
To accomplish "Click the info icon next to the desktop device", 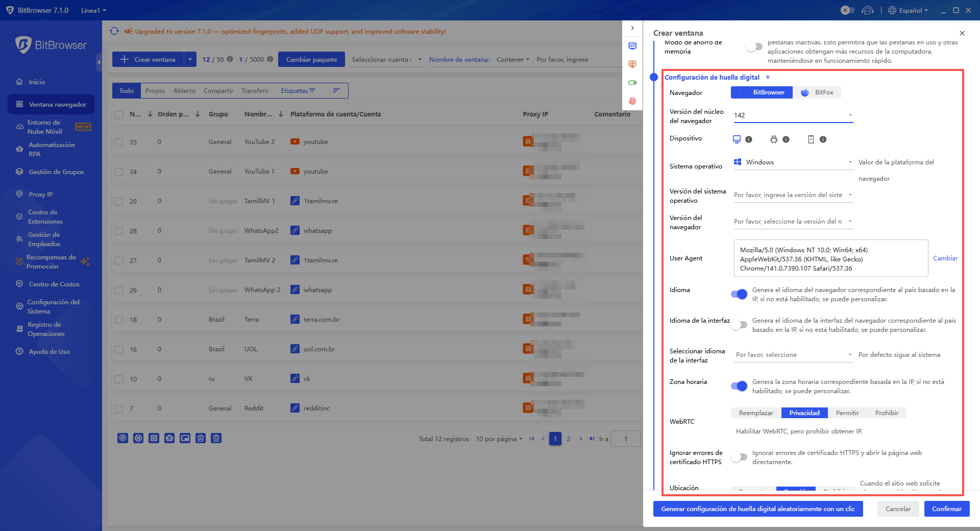I will tap(749, 139).
